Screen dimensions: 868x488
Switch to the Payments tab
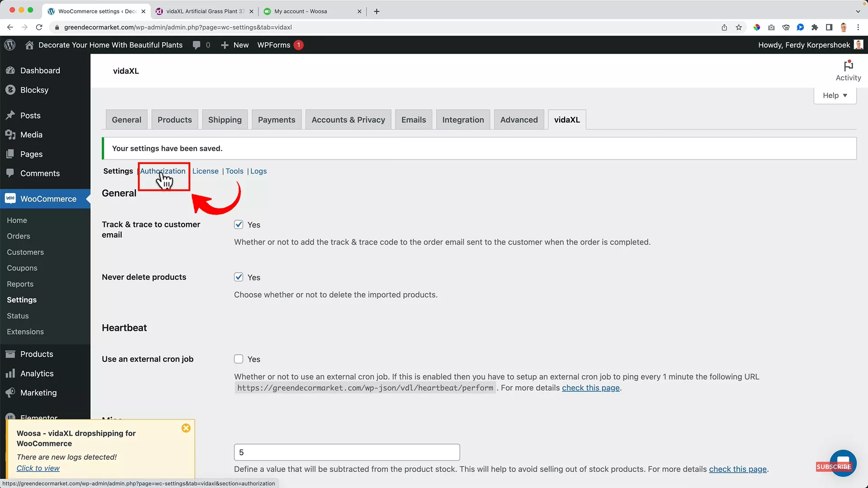pyautogui.click(x=276, y=119)
